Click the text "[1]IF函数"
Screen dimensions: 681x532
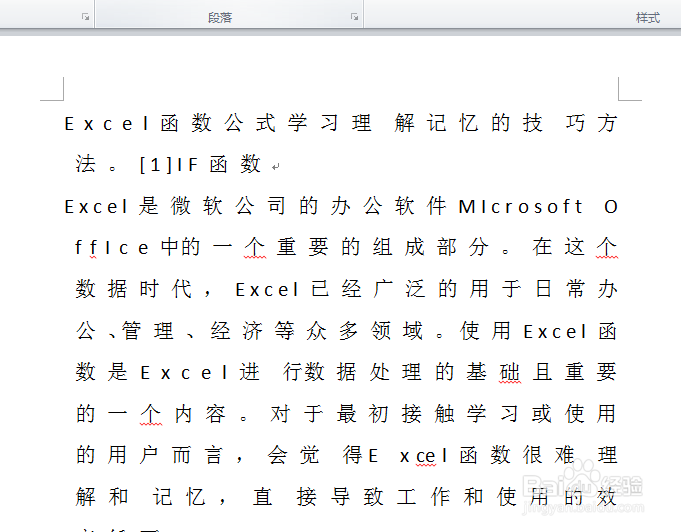(x=200, y=165)
